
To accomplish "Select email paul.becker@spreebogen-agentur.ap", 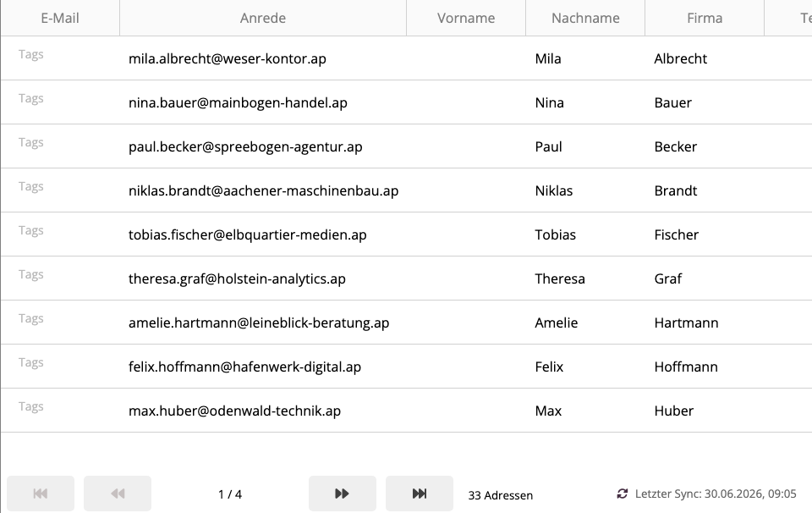I will [245, 146].
